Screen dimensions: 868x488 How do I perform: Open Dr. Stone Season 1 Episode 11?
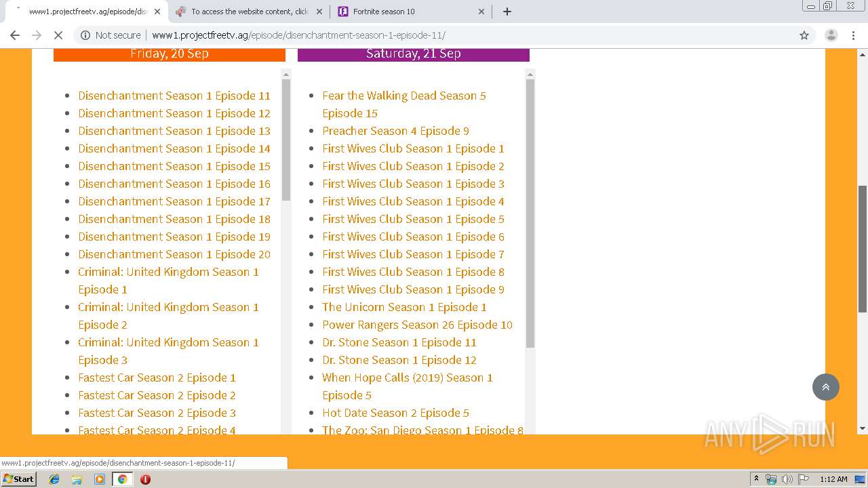[x=399, y=342]
